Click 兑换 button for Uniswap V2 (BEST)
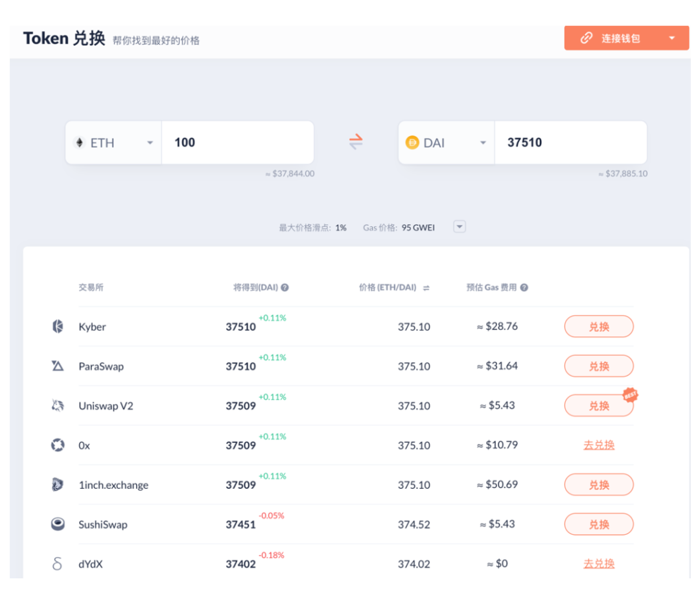The image size is (700, 590). tap(598, 406)
